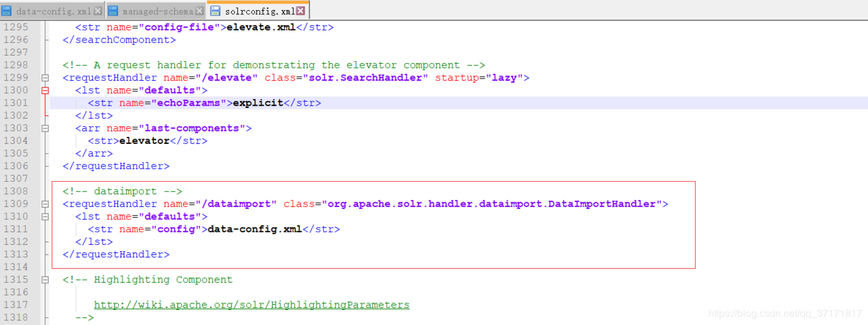The height and width of the screenshot is (325, 868).
Task: Close the solrconfig.xml tab
Action: (x=300, y=11)
